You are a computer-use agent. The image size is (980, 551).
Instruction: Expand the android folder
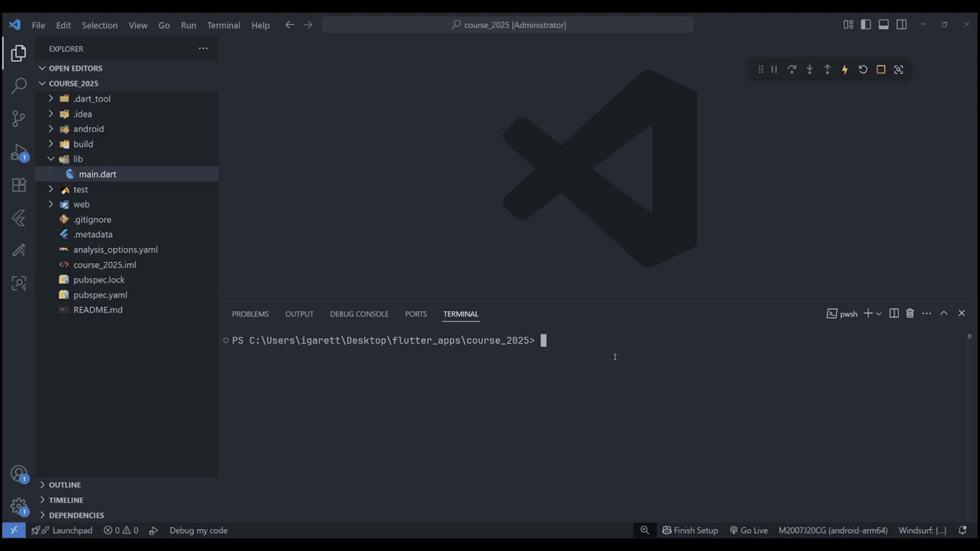pos(51,129)
